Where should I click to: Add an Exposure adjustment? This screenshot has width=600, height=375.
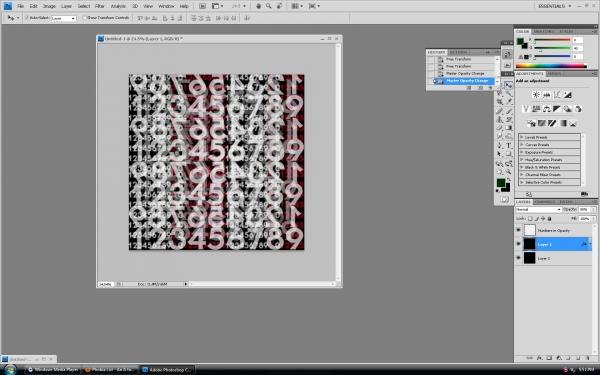pos(567,95)
